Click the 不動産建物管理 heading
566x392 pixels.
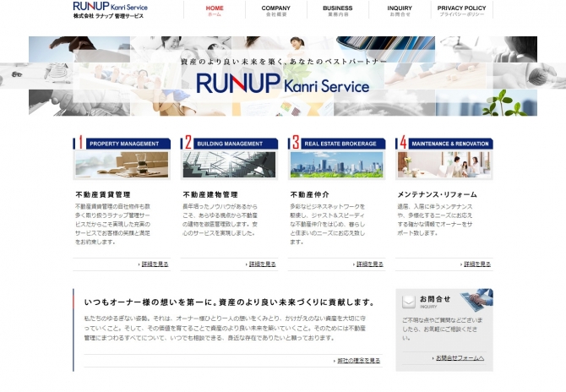(210, 194)
